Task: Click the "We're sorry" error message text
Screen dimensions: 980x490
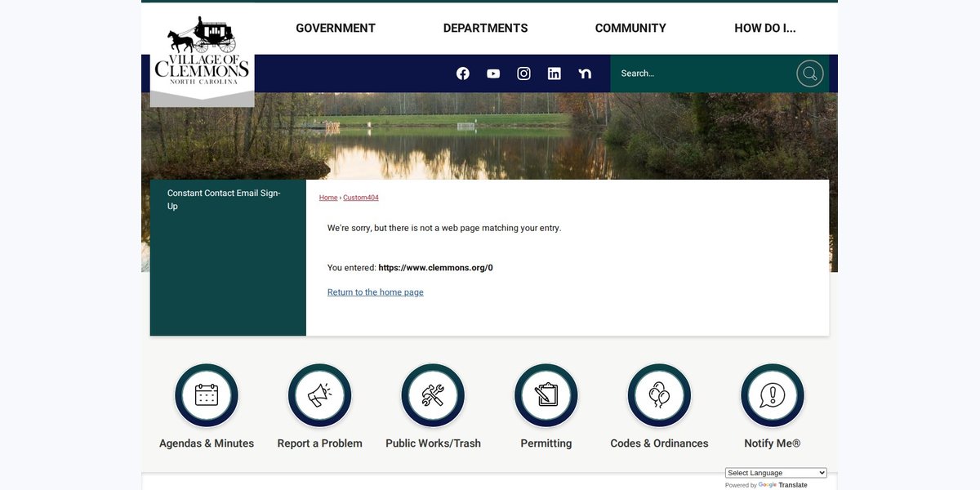Action: click(x=444, y=228)
